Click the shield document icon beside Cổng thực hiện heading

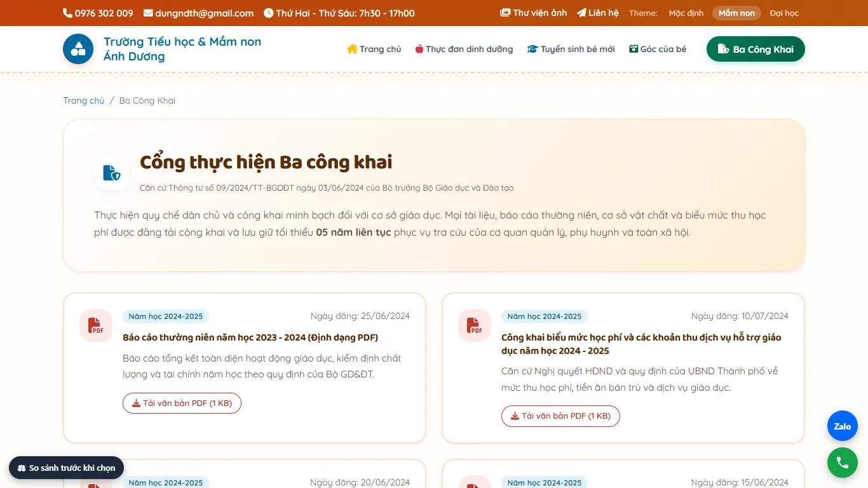(x=112, y=173)
